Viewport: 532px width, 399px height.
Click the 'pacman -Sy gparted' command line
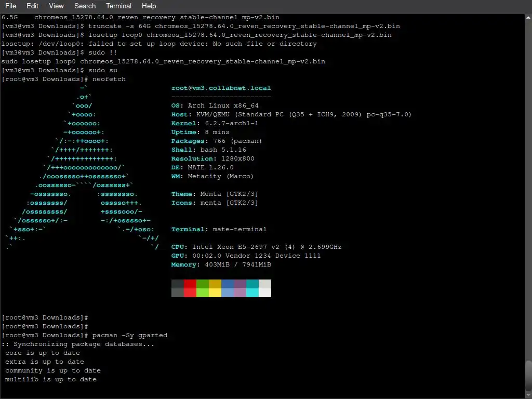point(85,335)
